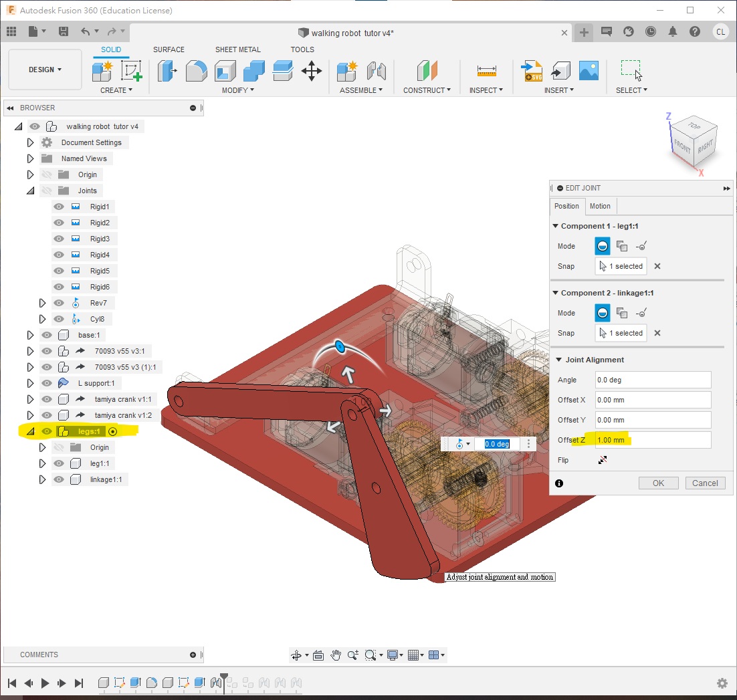
Task: Click the Measure tool in Inspect
Action: click(x=486, y=70)
